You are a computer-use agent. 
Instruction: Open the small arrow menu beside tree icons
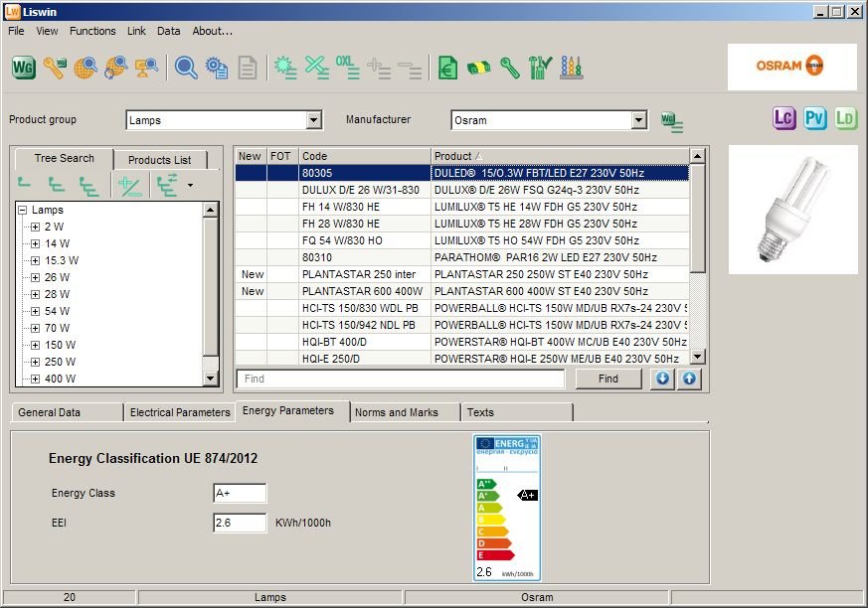pos(191,186)
